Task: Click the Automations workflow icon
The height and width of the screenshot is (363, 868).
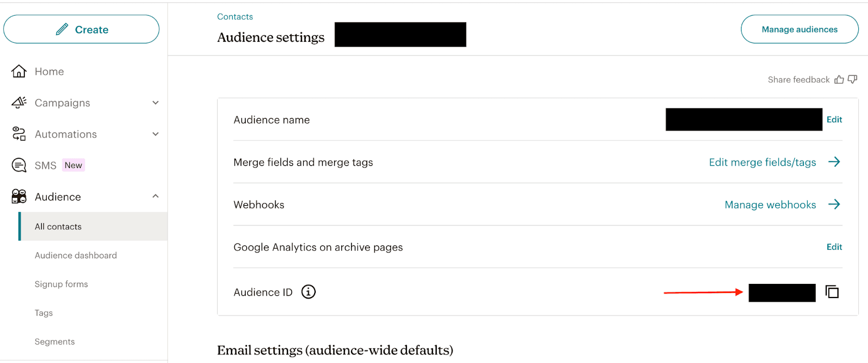Action: tap(19, 134)
